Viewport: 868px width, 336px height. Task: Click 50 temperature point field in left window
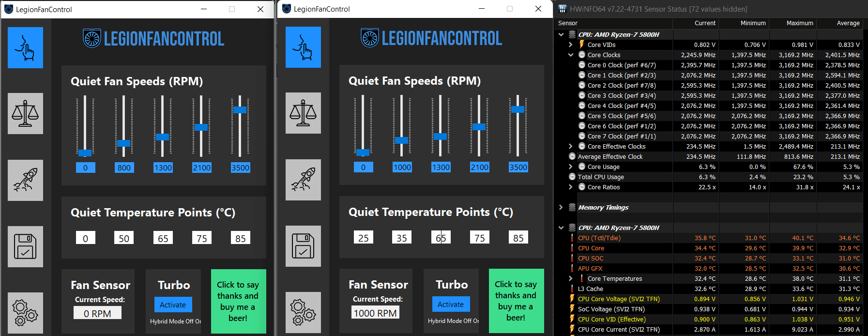(124, 238)
